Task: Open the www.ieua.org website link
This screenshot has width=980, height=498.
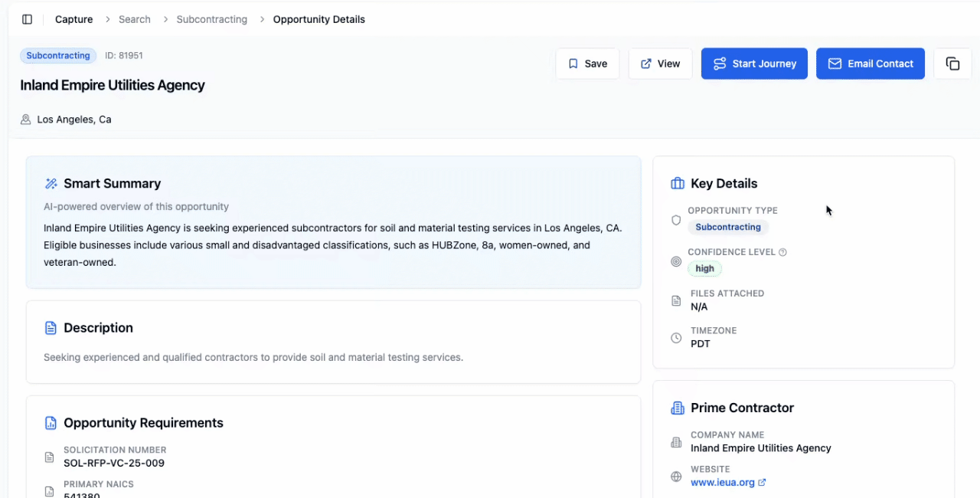Action: click(723, 482)
